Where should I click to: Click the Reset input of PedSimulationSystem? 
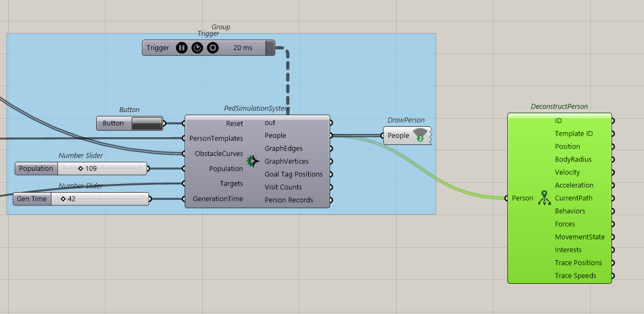(235, 123)
